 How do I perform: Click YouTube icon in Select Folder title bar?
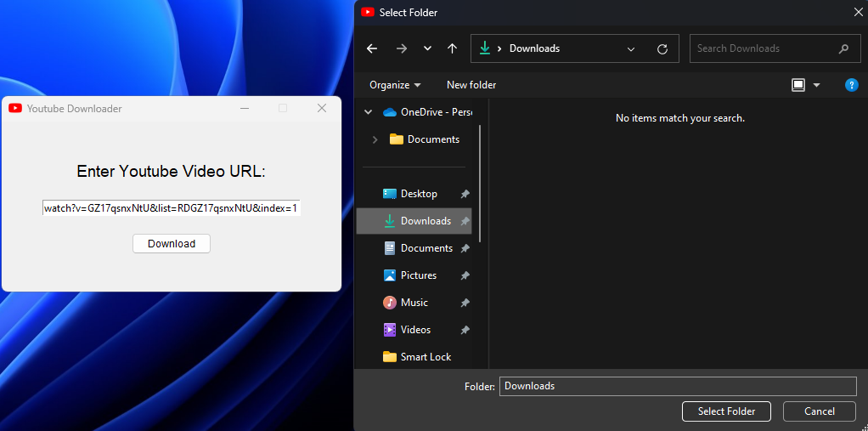[x=368, y=12]
